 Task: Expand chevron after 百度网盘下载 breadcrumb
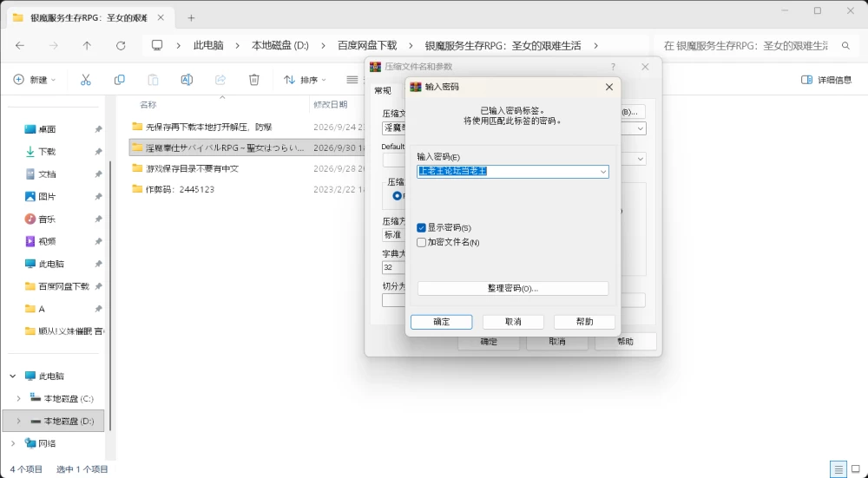click(411, 45)
